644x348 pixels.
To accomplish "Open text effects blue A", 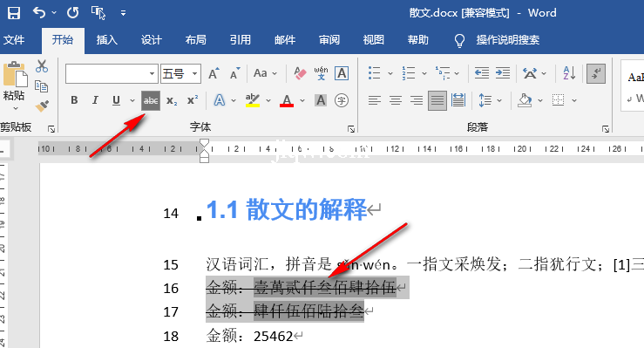I will point(220,100).
